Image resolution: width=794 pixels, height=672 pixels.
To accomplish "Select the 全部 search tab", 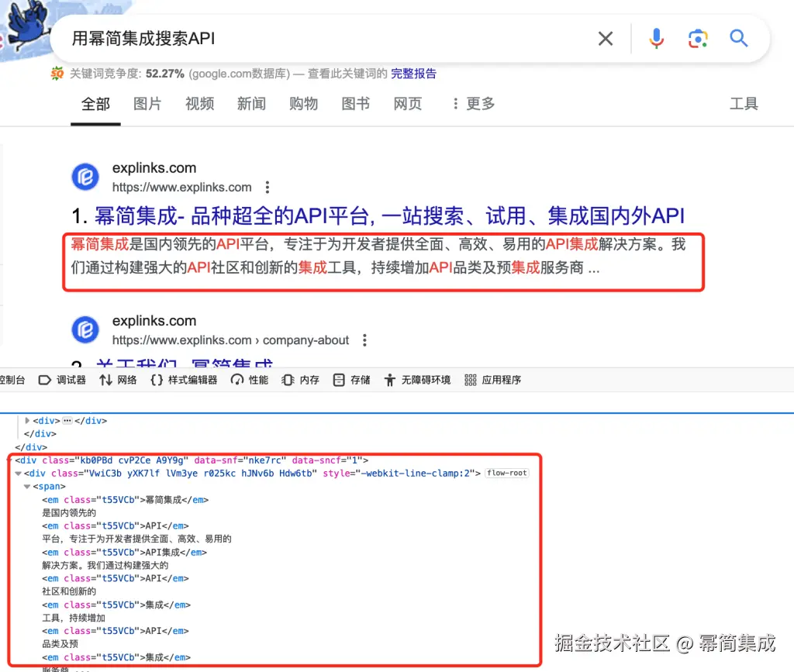I will point(95,104).
